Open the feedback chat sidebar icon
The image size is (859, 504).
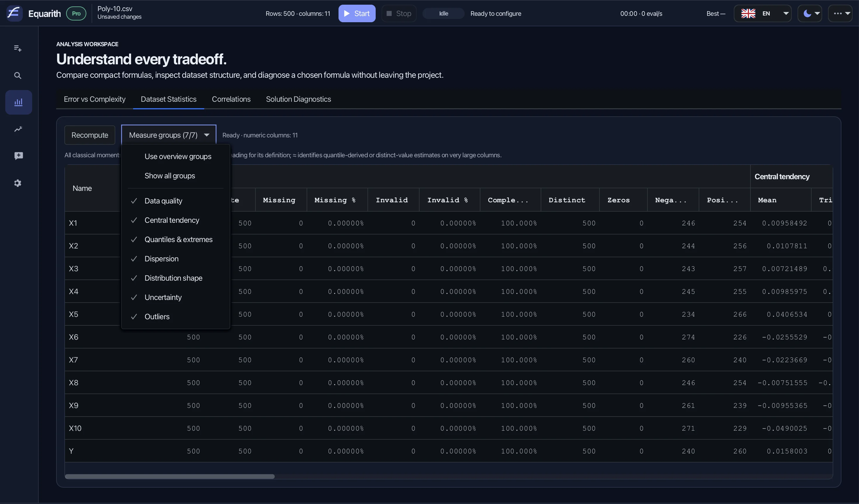18,156
